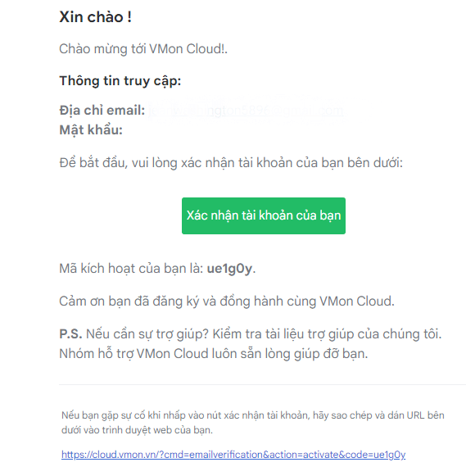
Task: Click the Nhóm hỗ trợ VMon Cloud line
Action: click(213, 354)
